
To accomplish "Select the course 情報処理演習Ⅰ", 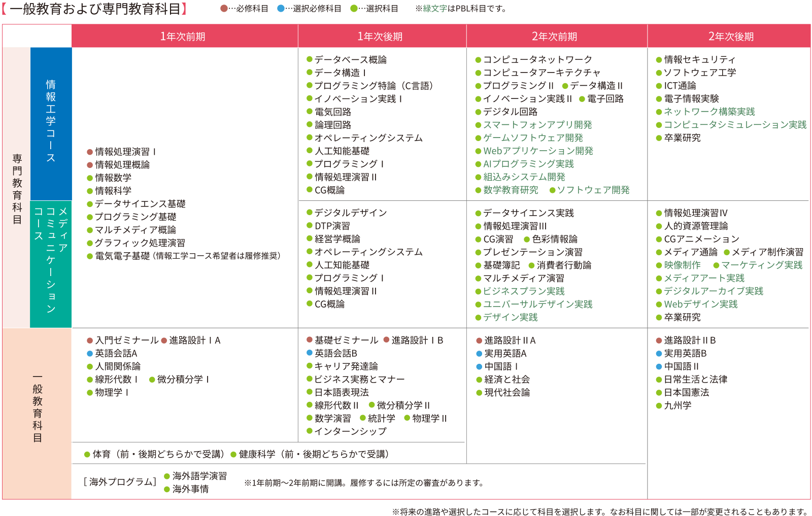I will pos(121,152).
